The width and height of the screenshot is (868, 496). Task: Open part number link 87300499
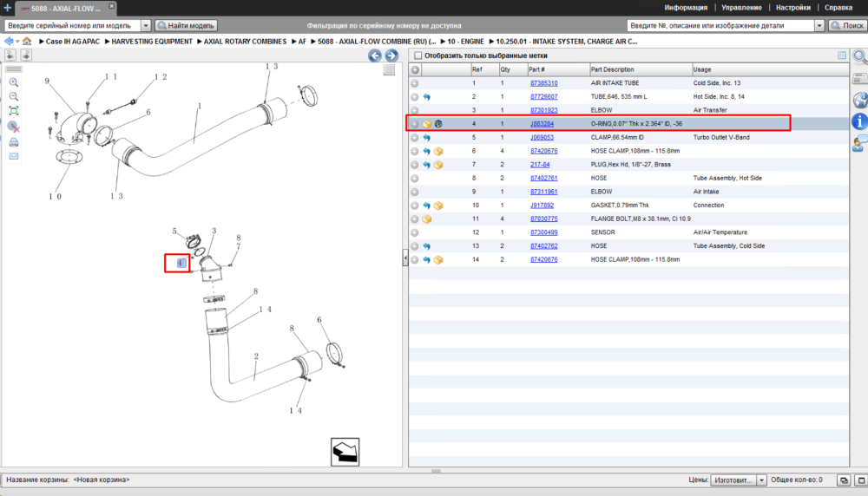pyautogui.click(x=543, y=232)
